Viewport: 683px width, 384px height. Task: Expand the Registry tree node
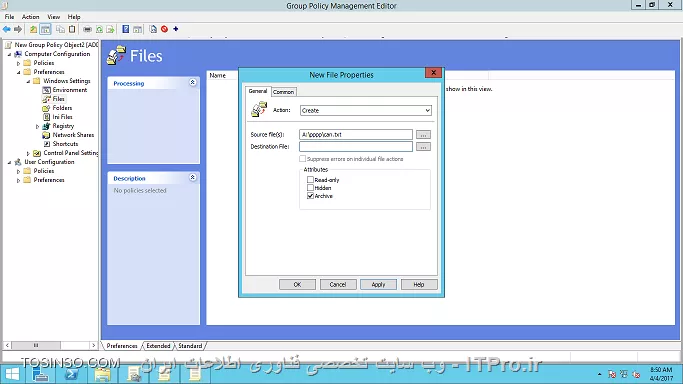37,126
